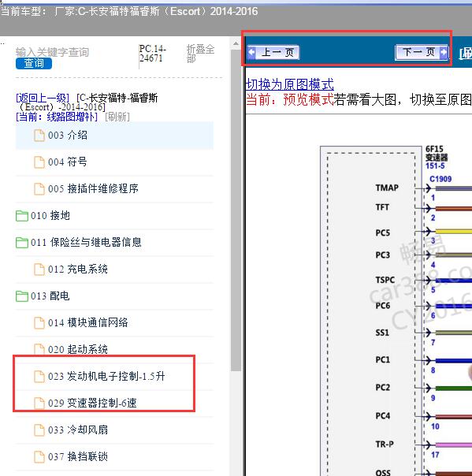Expand 011 保险丝与继电器信息 folder
472x476 pixels.
click(x=114, y=242)
